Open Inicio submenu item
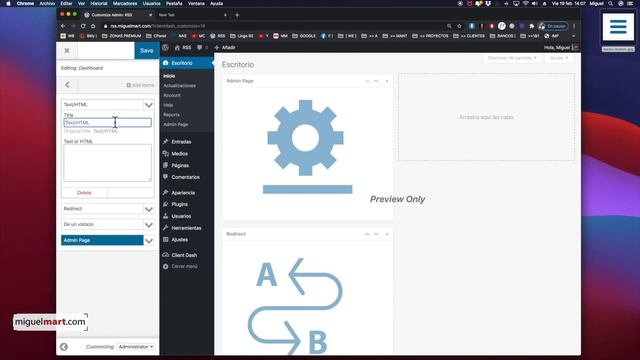Image resolution: width=640 pixels, height=360 pixels. point(169,76)
